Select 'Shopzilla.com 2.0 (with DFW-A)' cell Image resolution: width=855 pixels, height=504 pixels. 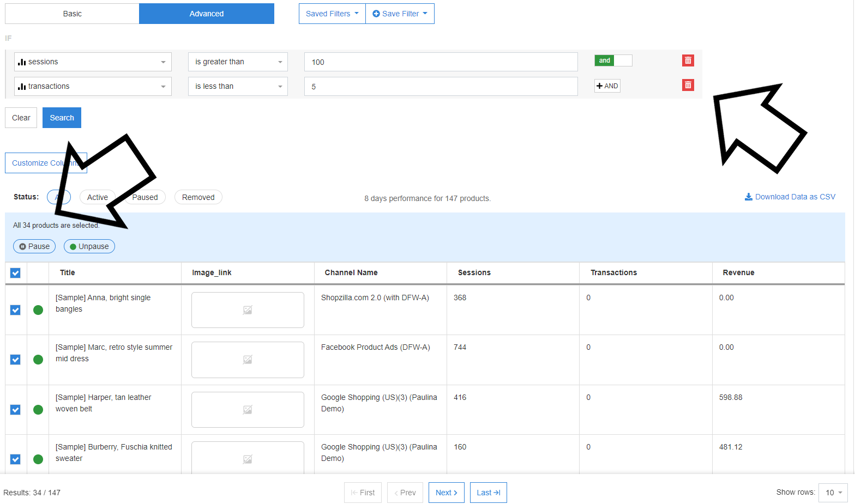tap(375, 297)
